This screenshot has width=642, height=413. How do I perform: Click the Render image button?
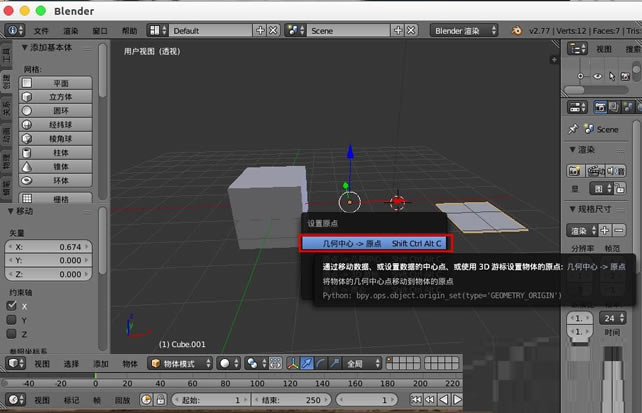(575, 171)
